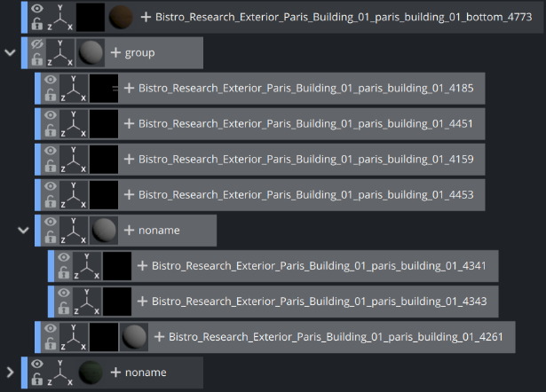The image size is (546, 392).
Task: Collapse the group container with its chevron
Action: point(10,52)
